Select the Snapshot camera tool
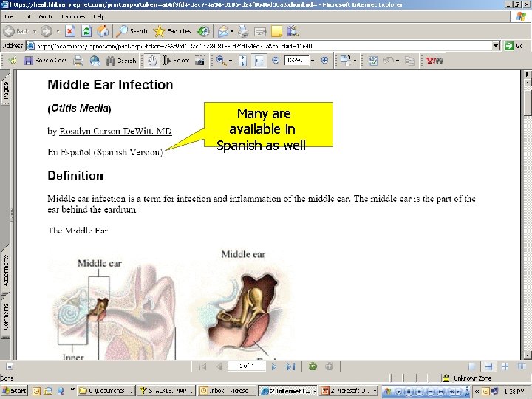The width and height of the screenshot is (532, 399). (199, 61)
